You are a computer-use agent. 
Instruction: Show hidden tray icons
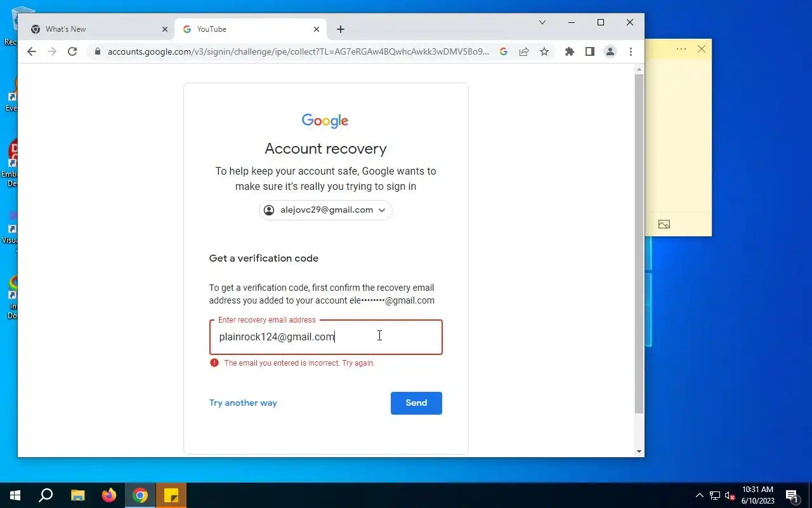pos(700,495)
